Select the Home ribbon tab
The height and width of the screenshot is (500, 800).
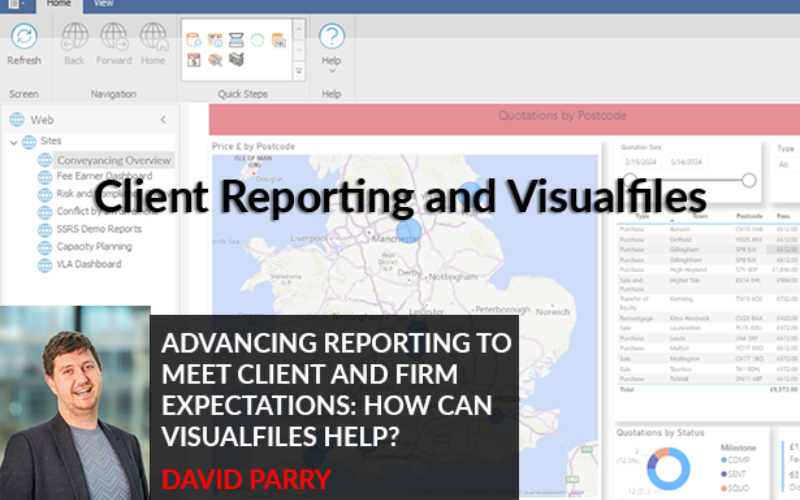tap(60, 4)
